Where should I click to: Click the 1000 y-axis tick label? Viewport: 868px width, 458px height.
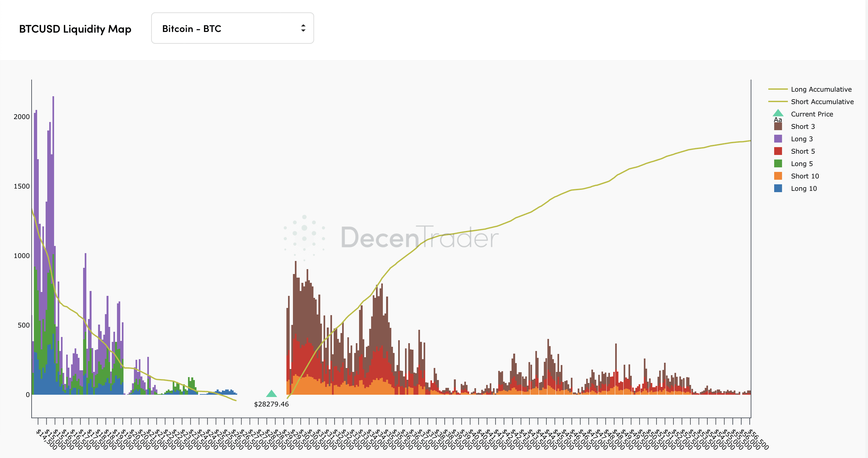click(22, 256)
